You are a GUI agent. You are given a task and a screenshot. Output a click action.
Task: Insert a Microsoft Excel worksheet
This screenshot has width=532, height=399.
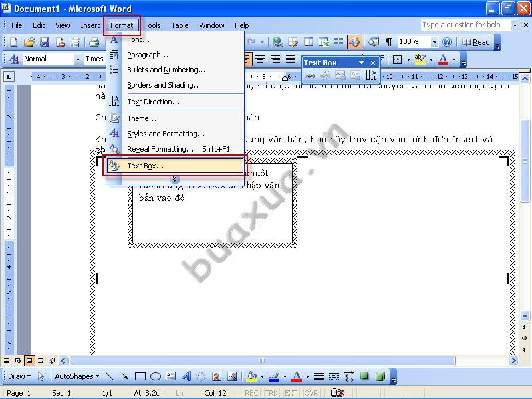pos(324,42)
